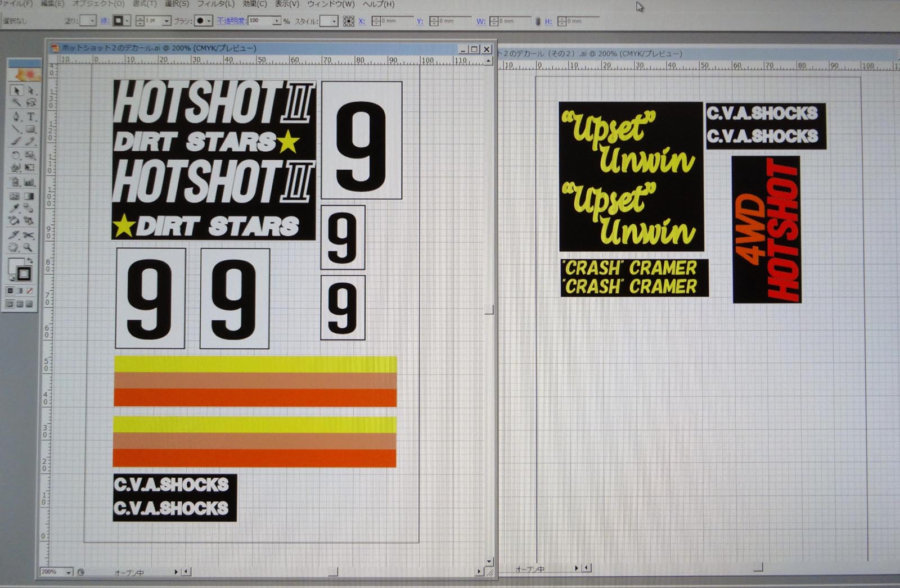900x588 pixels.
Task: Choose the Scale tool
Action: click(x=30, y=155)
